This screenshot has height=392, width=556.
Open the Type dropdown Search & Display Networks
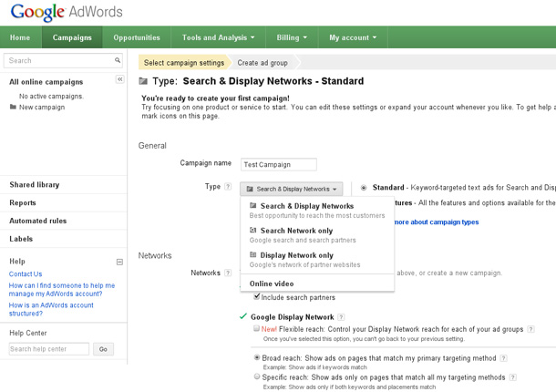tap(292, 189)
